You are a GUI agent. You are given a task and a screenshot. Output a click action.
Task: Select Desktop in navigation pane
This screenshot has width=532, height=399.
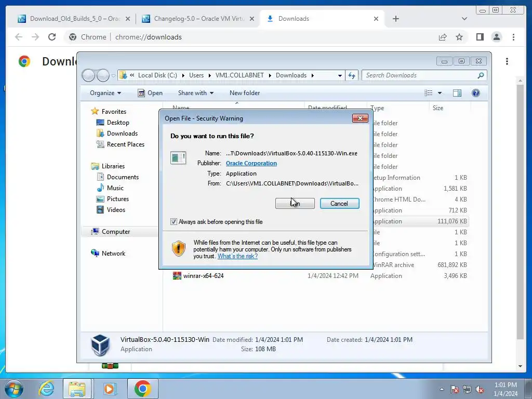coord(118,123)
